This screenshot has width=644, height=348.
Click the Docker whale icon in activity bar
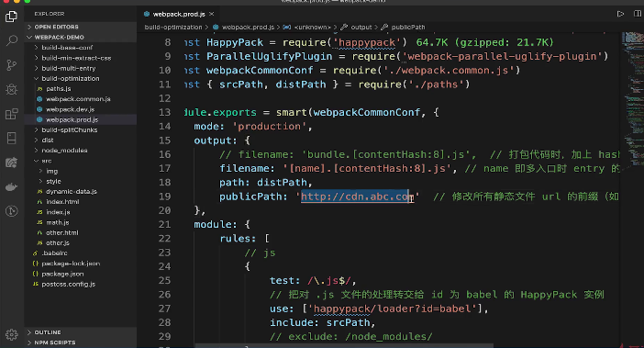pyautogui.click(x=12, y=187)
